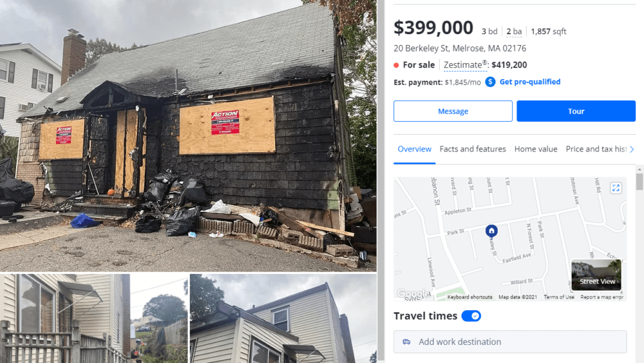Click the home pin on the map

coord(491,231)
